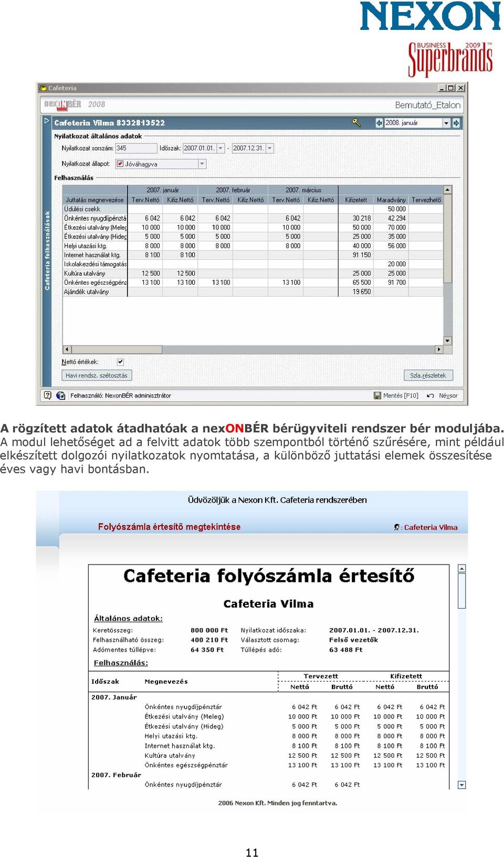504x857 pixels.
Task: Click the globe icon in status bar
Action: click(x=60, y=395)
